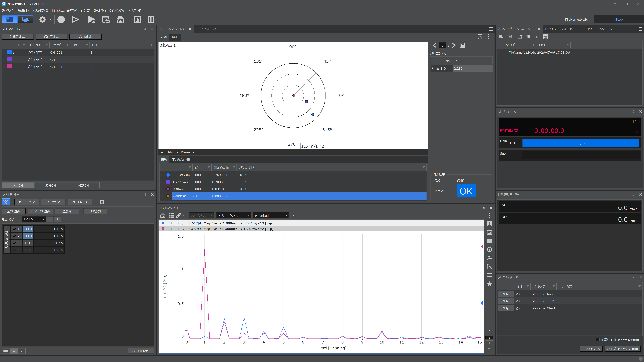Click the XYZ axes icon in graph sidebar
Image resolution: width=644 pixels, height=362 pixels.
(490, 258)
